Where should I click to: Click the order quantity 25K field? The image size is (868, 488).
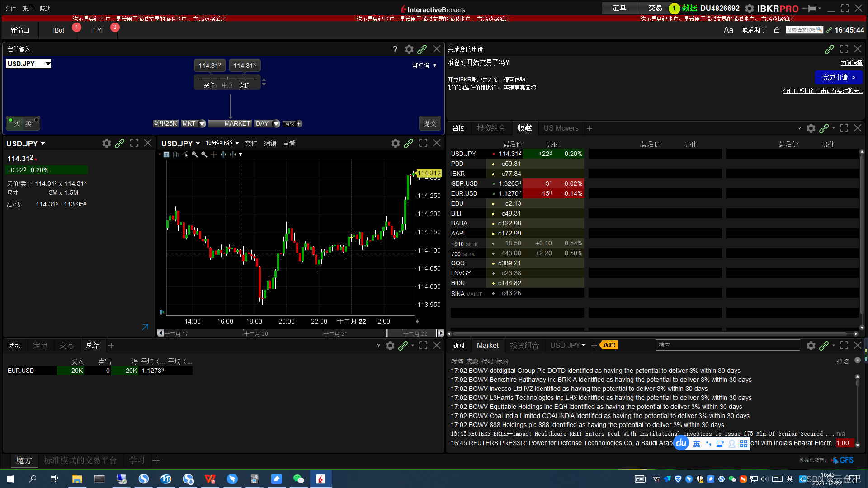pyautogui.click(x=165, y=123)
